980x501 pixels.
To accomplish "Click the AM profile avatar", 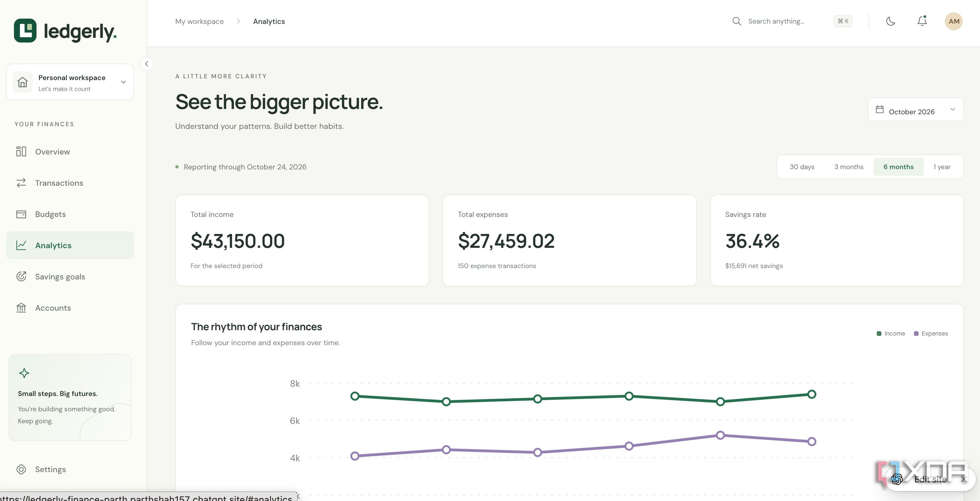I will [953, 21].
